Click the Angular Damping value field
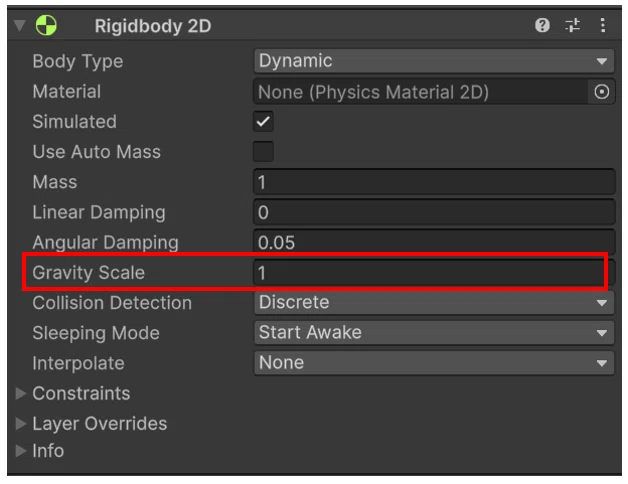The width and height of the screenshot is (628, 484). 434,242
